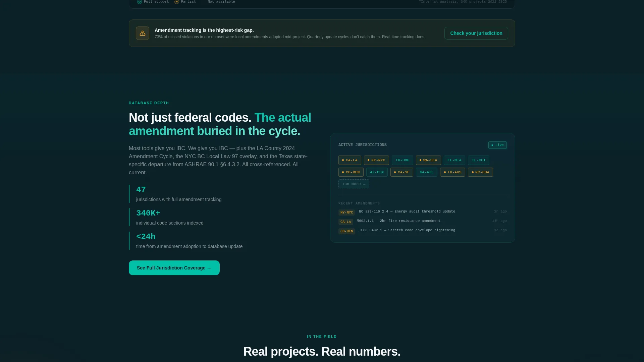Click the 1d ago timestamp
Screen dimensions: 644x362
pos(500,230)
